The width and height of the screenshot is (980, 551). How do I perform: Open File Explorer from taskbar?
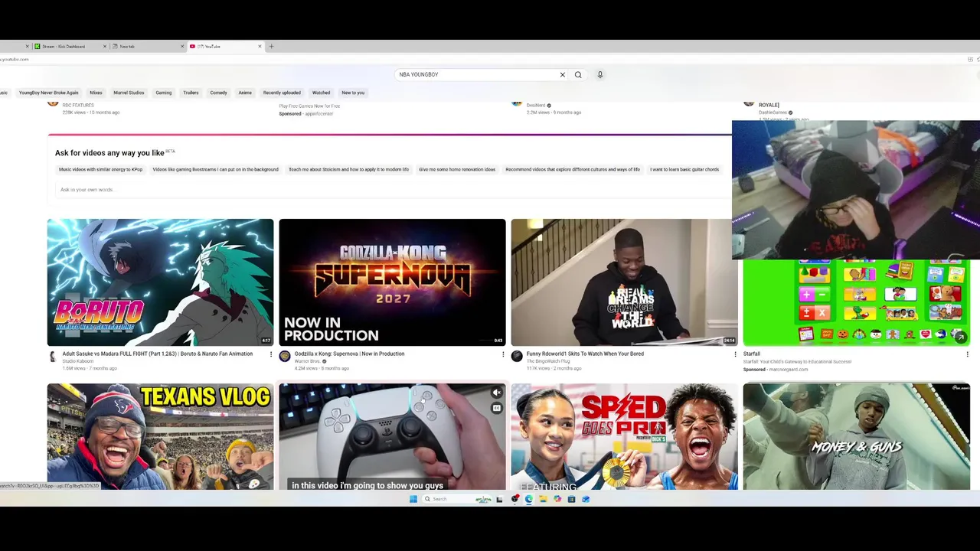point(543,499)
